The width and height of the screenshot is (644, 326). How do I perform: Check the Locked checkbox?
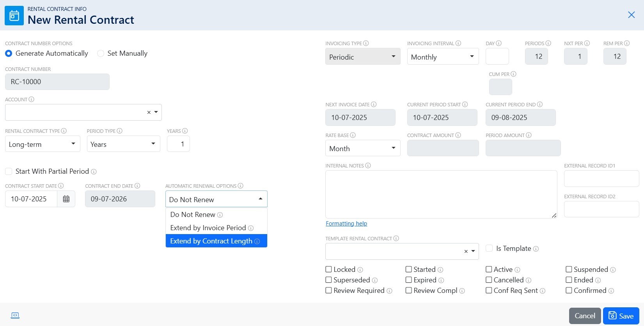(329, 269)
